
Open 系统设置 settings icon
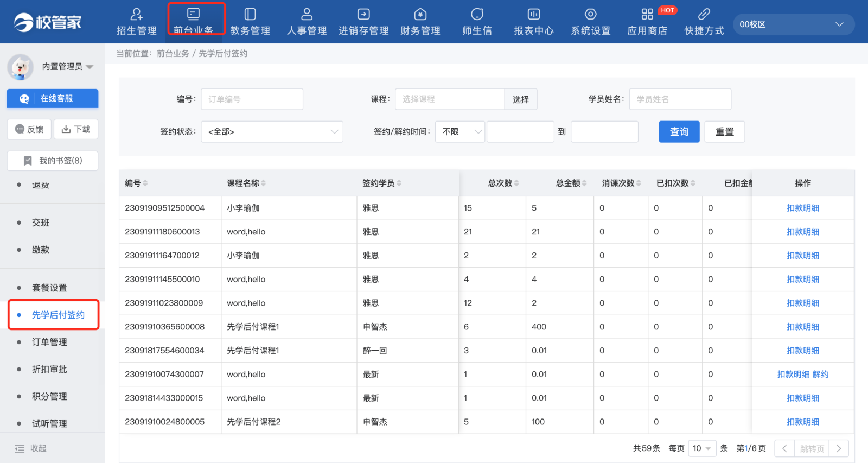(591, 14)
